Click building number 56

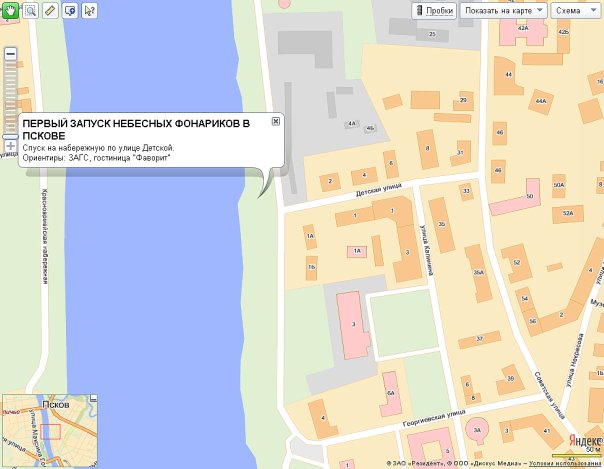click(x=532, y=321)
